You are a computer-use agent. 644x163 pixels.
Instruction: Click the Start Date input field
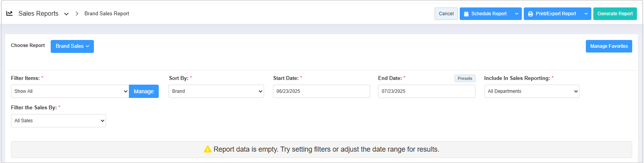[321, 91]
